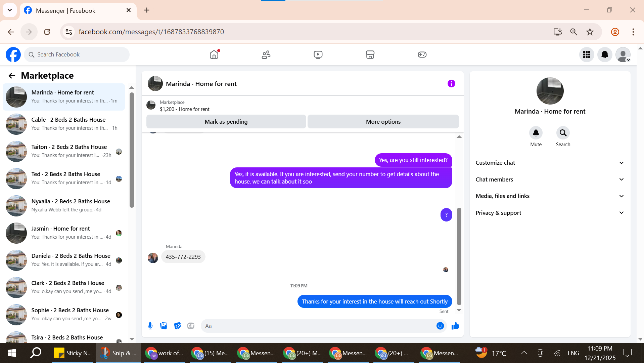Open the Watch video icon
The width and height of the screenshot is (644, 363).
coord(318,54)
